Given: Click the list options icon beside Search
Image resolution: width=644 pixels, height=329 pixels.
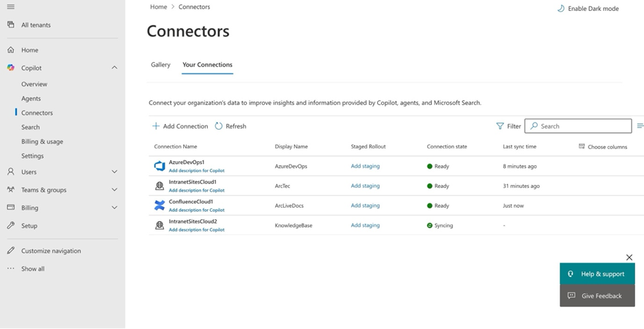Looking at the screenshot, I should point(640,126).
